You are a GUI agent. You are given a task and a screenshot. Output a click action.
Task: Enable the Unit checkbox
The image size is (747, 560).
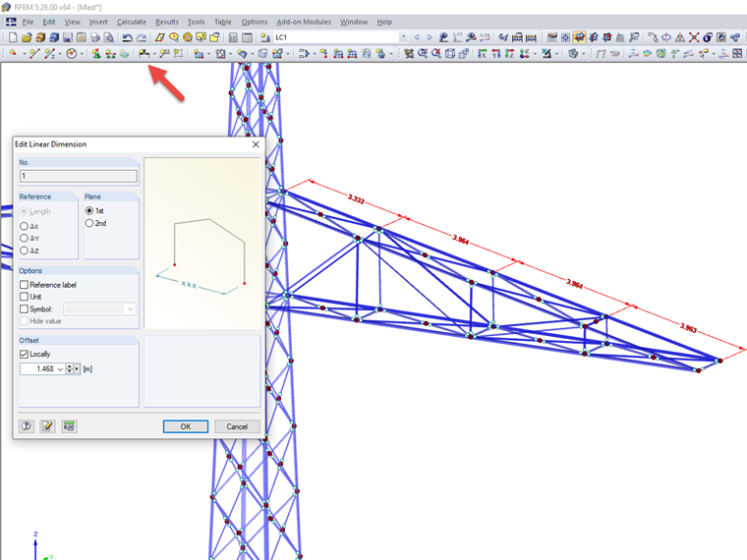click(24, 297)
